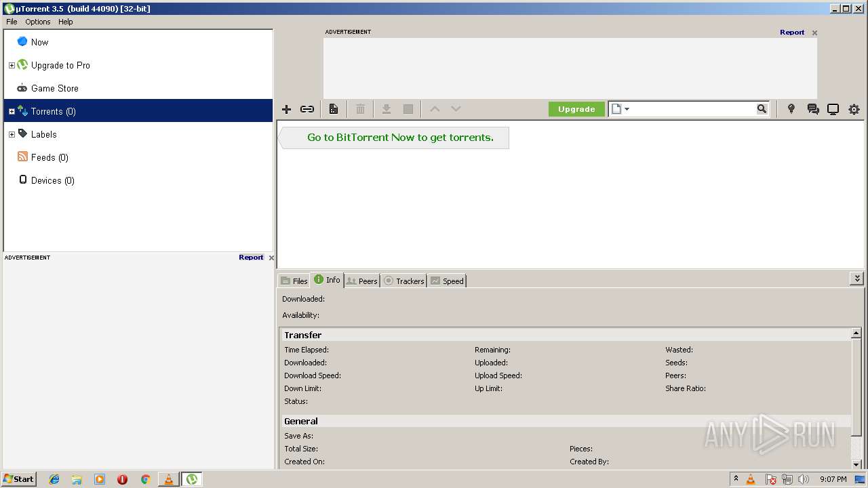Close the sidebar advertisement
Viewport: 868px width, 488px height.
[x=271, y=258]
